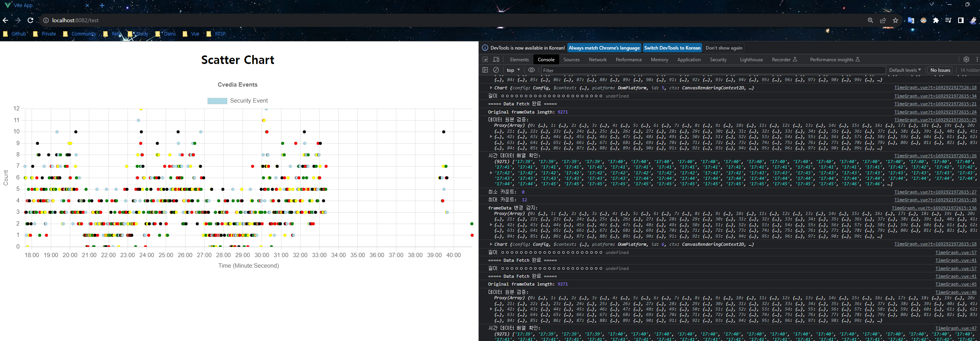Show the console sidebar panel icon
980x341 pixels.
click(x=485, y=70)
